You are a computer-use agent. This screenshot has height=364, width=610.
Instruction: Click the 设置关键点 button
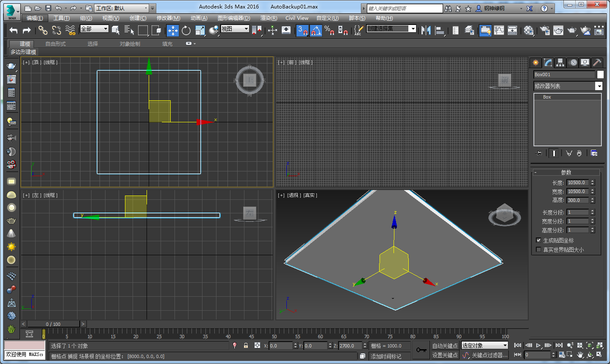pos(445,355)
